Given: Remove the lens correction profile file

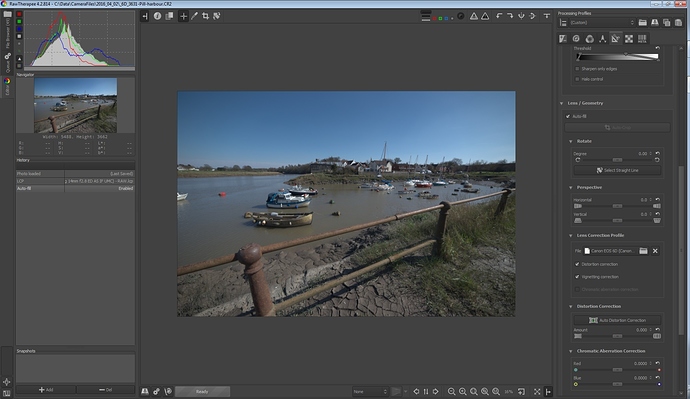Looking at the screenshot, I should pyautogui.click(x=655, y=251).
